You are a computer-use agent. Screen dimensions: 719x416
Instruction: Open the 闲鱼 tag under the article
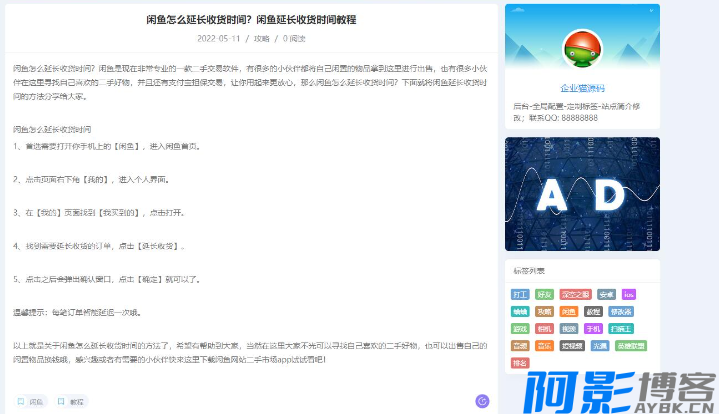(30, 402)
